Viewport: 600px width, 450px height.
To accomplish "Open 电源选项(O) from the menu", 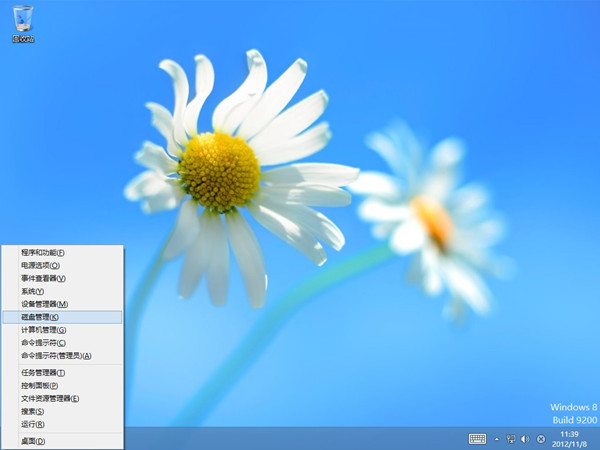I will pyautogui.click(x=41, y=265).
